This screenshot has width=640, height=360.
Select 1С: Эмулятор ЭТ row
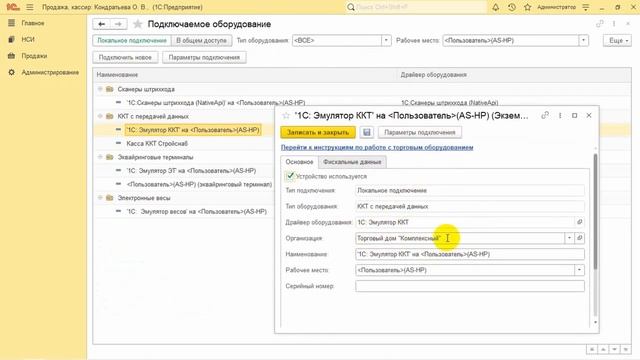coord(191,171)
